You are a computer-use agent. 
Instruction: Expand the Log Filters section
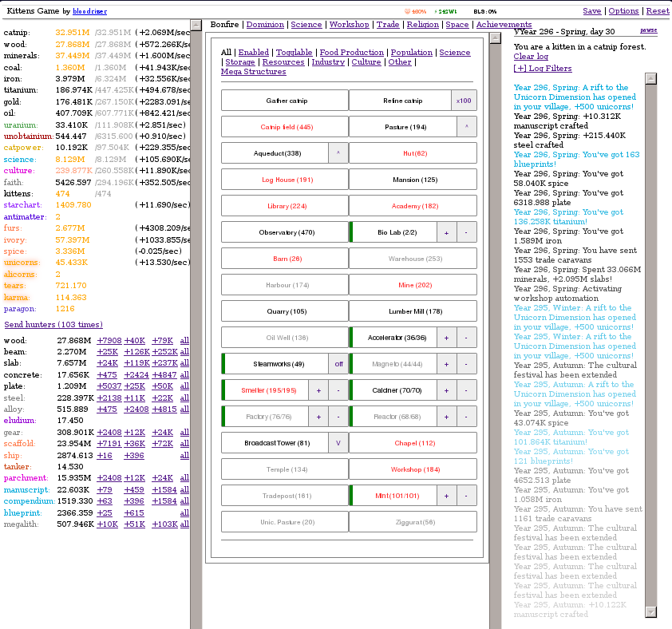pos(542,69)
